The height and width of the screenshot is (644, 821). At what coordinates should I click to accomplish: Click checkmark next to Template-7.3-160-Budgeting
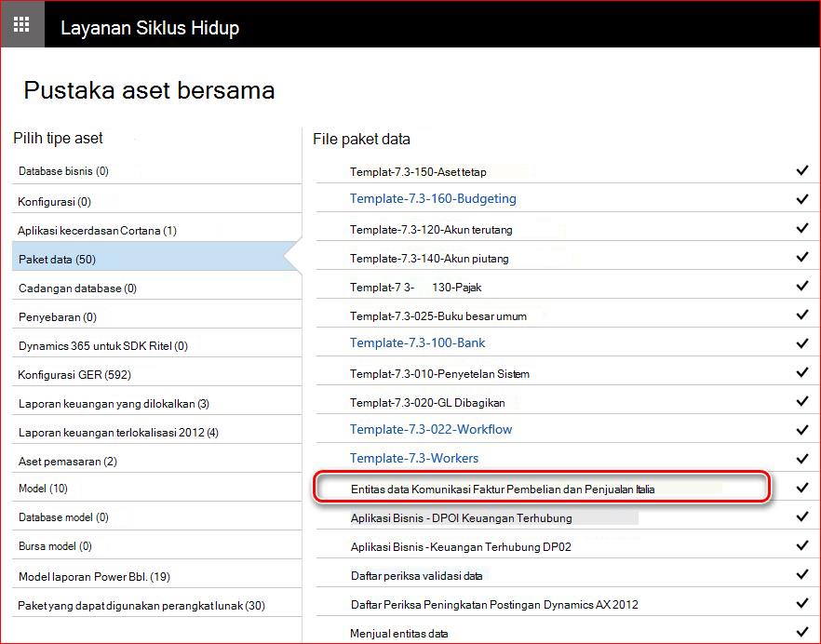pos(802,199)
